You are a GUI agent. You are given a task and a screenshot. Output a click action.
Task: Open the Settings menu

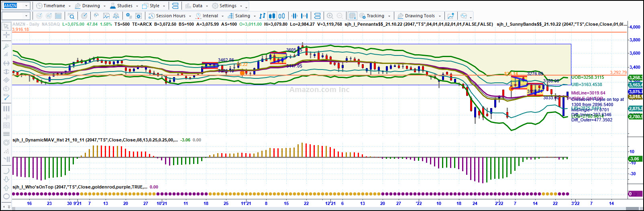[224, 6]
